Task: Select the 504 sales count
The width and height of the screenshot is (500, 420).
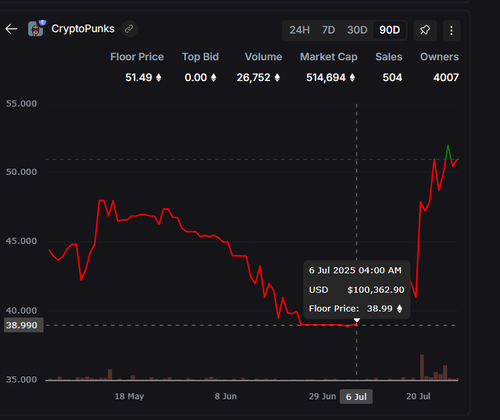Action: coord(392,78)
